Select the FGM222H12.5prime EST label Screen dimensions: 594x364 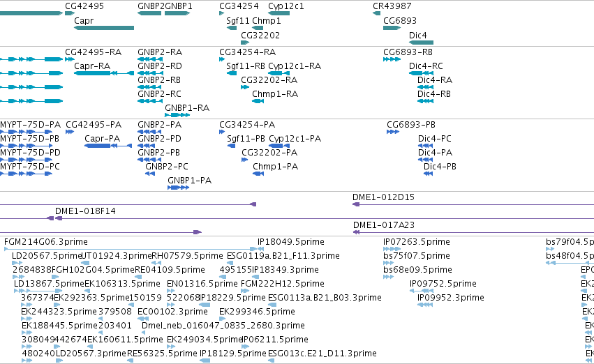283,284
